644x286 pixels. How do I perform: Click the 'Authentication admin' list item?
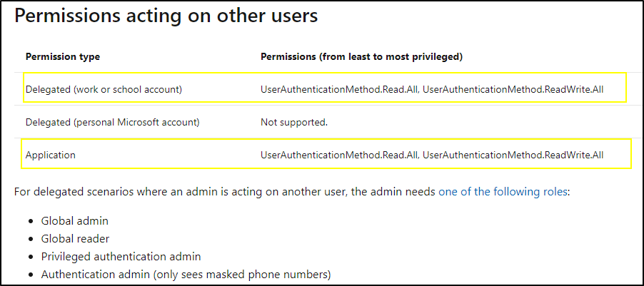pyautogui.click(x=186, y=275)
